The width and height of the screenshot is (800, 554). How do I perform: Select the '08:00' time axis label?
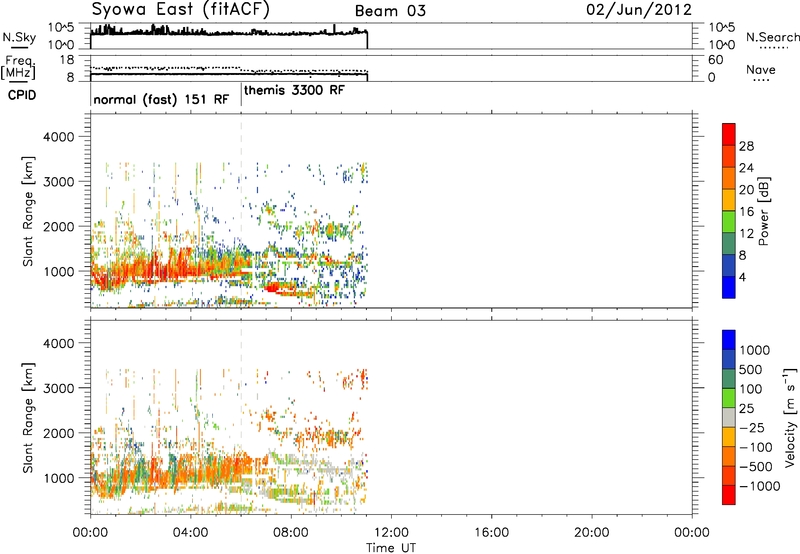(x=291, y=533)
